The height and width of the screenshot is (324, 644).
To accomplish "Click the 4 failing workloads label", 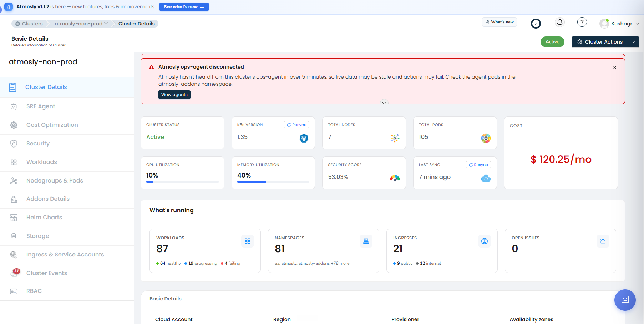I will [x=230, y=263].
